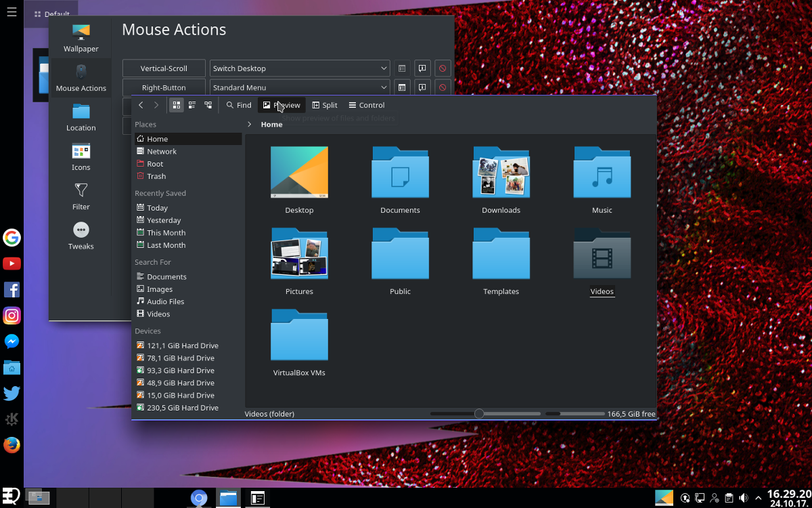Open the 15,0 GiB Hard Drive device

(x=187, y=395)
